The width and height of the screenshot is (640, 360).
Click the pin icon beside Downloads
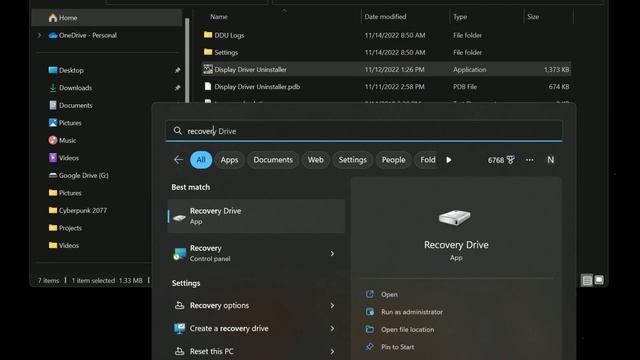point(177,88)
